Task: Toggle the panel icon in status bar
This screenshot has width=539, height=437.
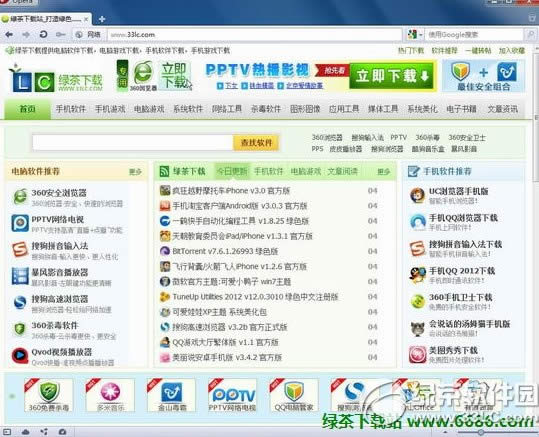Action: point(7,432)
